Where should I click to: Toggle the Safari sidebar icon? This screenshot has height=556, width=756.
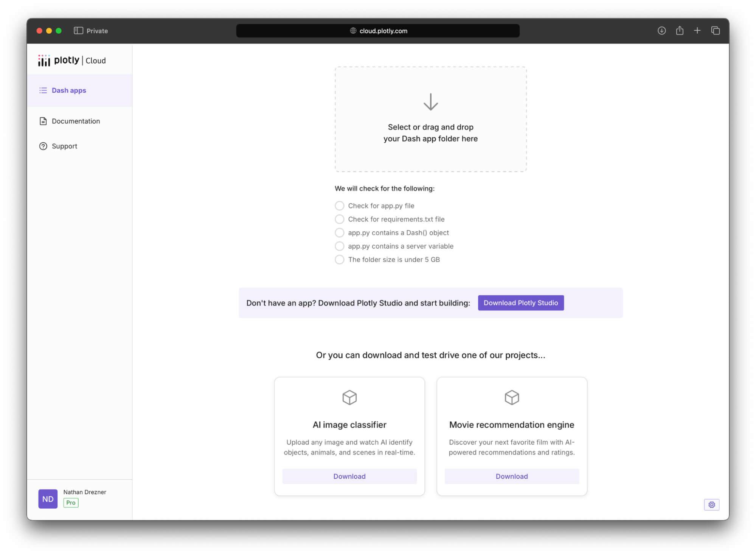tap(78, 31)
